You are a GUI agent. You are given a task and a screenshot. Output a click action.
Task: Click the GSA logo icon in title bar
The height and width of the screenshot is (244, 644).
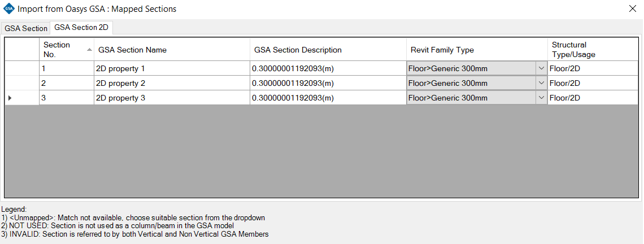point(8,9)
